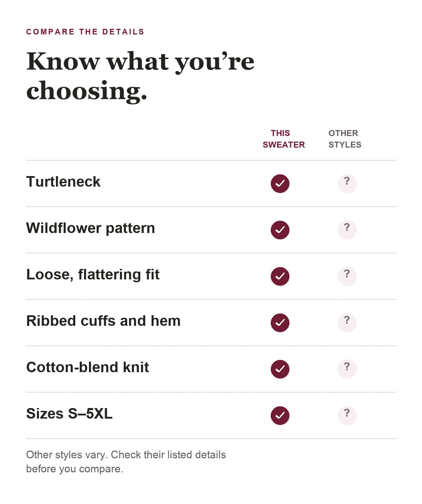
Task: Select the THIS SWEATER column header
Action: [283, 139]
